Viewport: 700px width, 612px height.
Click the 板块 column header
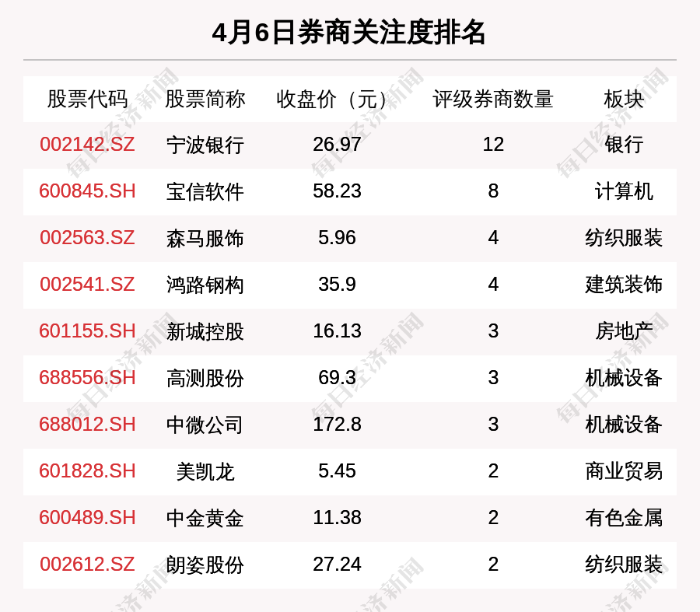coord(624,99)
